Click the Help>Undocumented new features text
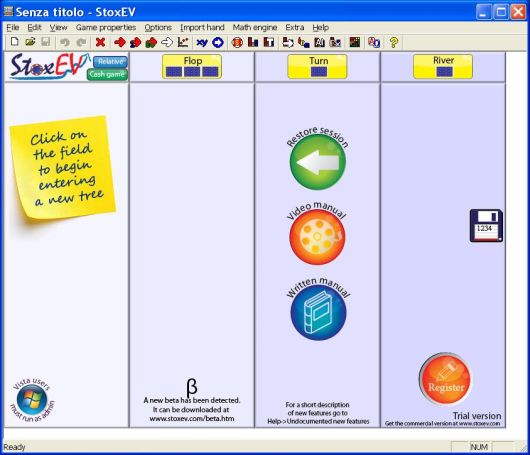 (x=318, y=421)
